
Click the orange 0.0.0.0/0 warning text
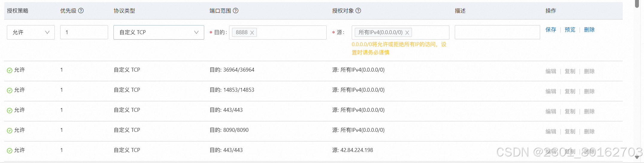pyautogui.click(x=399, y=48)
